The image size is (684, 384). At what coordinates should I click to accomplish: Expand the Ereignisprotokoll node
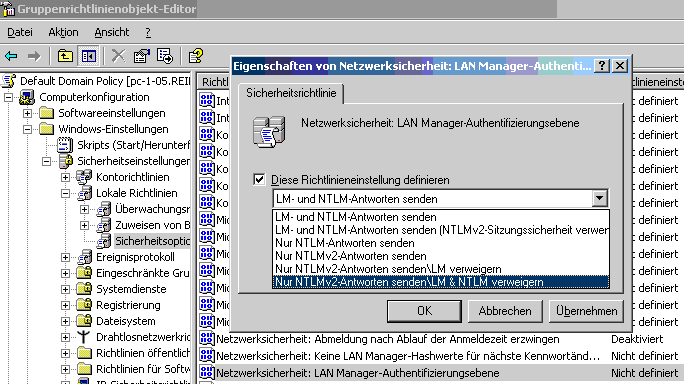coord(65,257)
